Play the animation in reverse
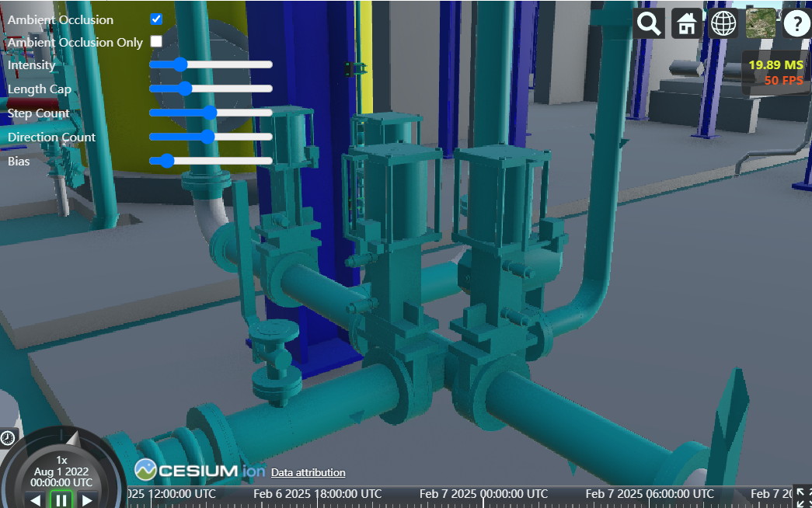Image resolution: width=812 pixels, height=508 pixels. pos(35,501)
